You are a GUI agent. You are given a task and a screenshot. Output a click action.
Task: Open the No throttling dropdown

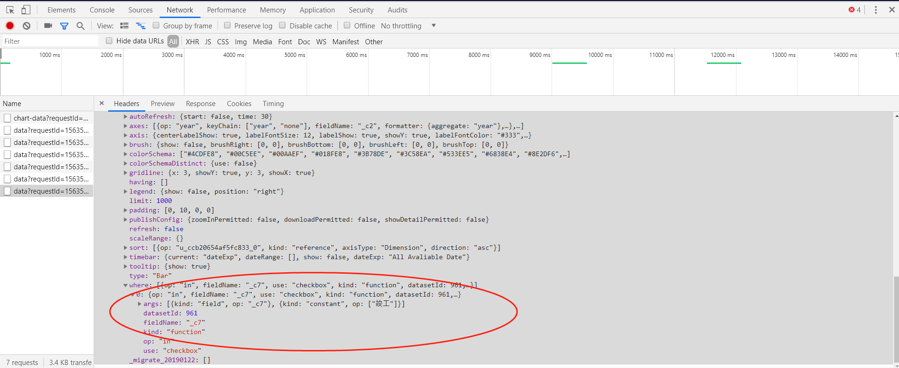click(x=408, y=26)
